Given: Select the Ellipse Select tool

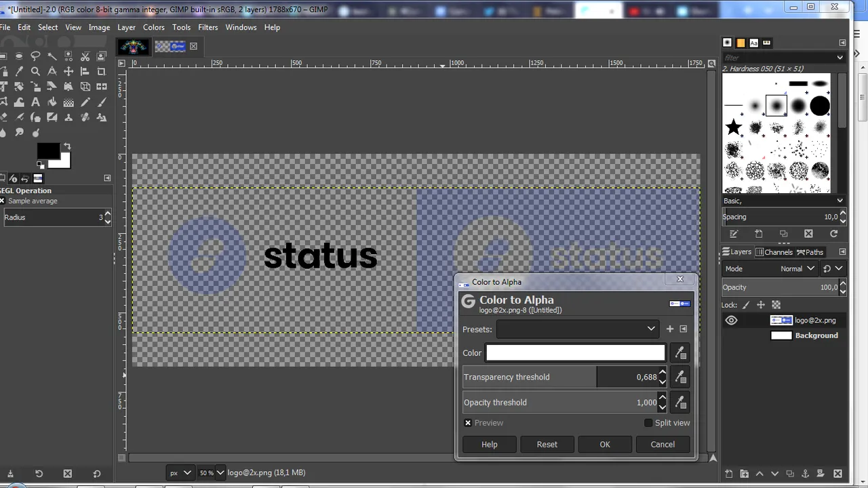Looking at the screenshot, I should tap(19, 56).
